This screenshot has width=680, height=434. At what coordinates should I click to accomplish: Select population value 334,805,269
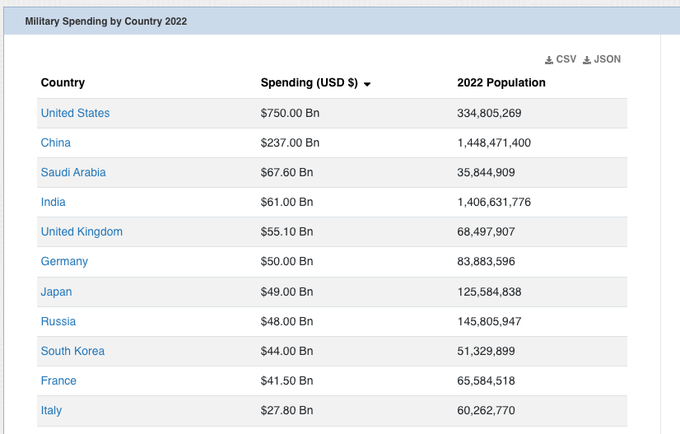pyautogui.click(x=489, y=113)
